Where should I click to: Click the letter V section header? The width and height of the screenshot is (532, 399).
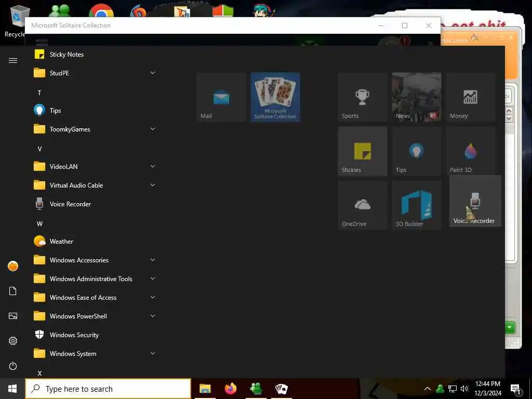pyautogui.click(x=39, y=149)
